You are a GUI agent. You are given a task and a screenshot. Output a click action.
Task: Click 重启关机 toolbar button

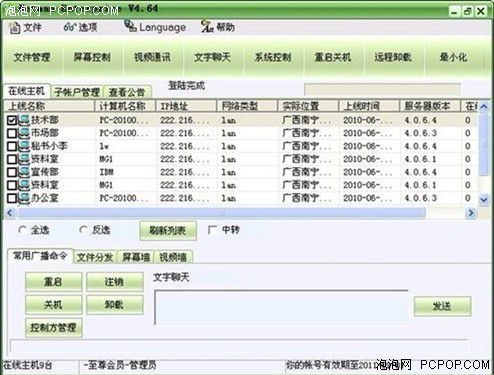[x=333, y=57]
